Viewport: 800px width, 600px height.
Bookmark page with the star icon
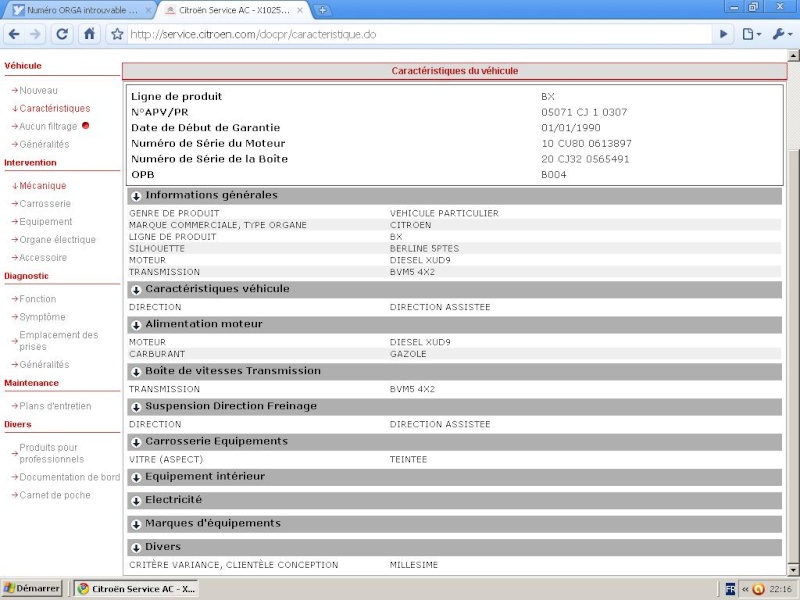(x=117, y=35)
